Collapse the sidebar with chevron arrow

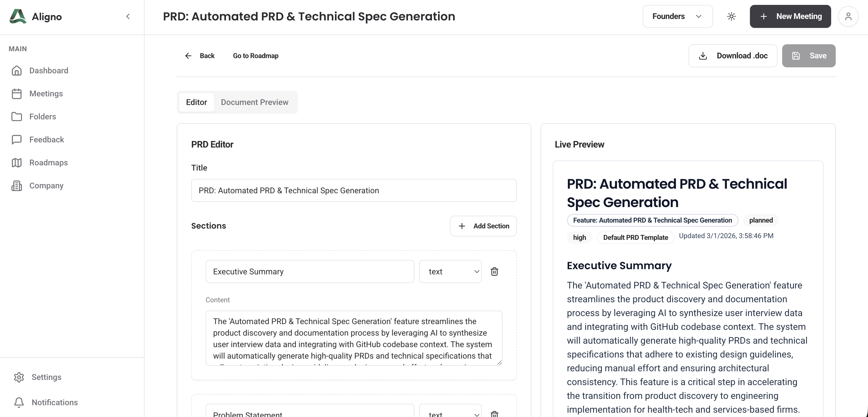point(128,16)
